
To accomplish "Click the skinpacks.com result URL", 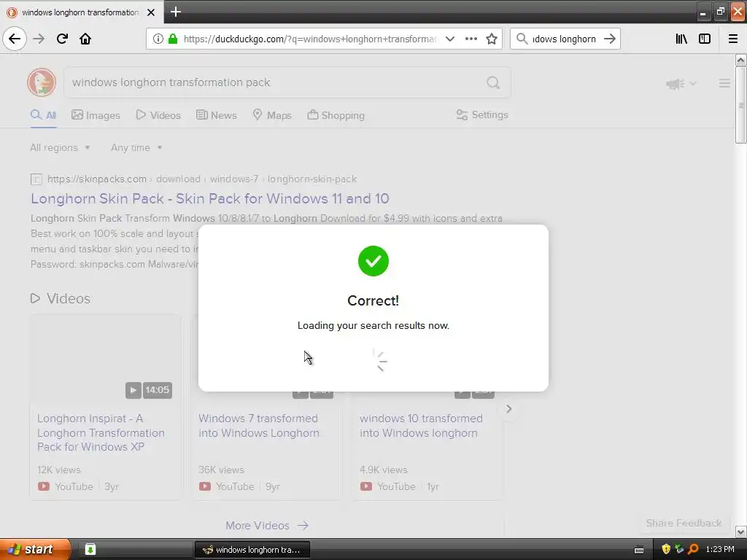I will click(x=202, y=179).
